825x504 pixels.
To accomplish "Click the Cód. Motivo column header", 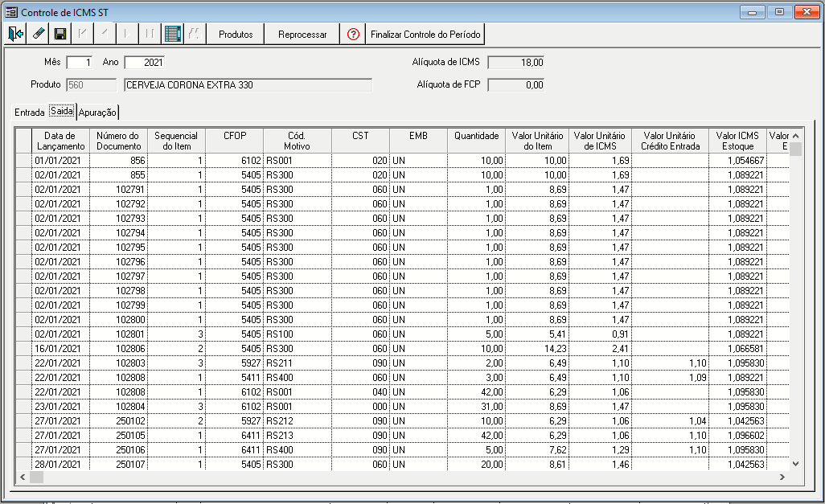I will [x=298, y=141].
